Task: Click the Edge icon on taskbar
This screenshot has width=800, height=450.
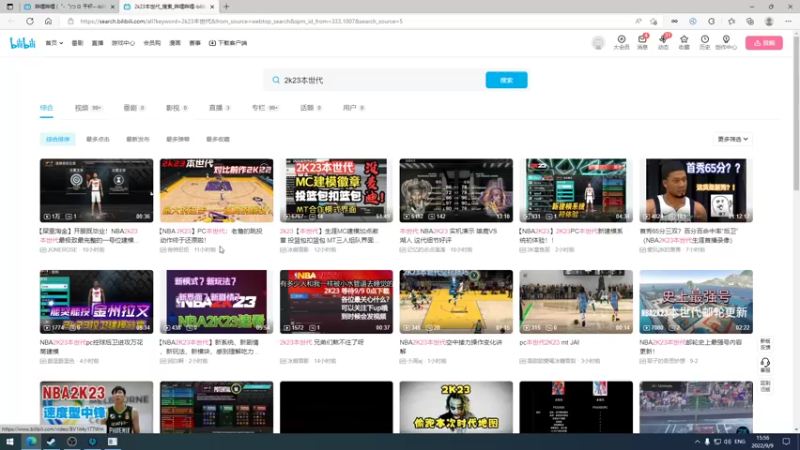Action: 31,442
